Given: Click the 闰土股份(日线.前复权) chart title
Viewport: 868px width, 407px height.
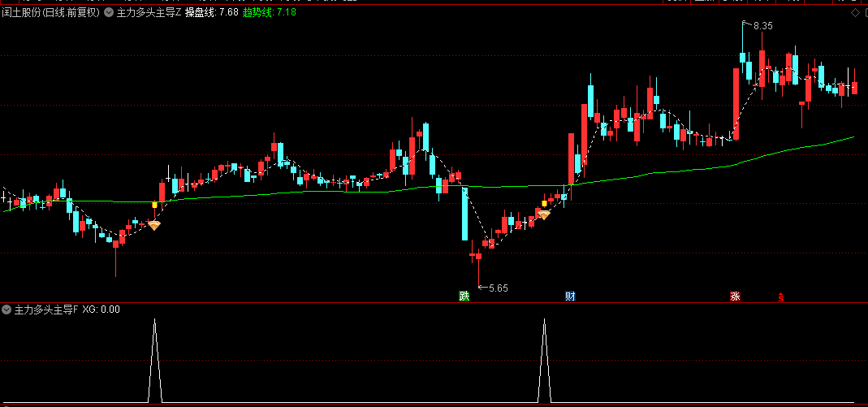Looking at the screenshot, I should (51, 12).
